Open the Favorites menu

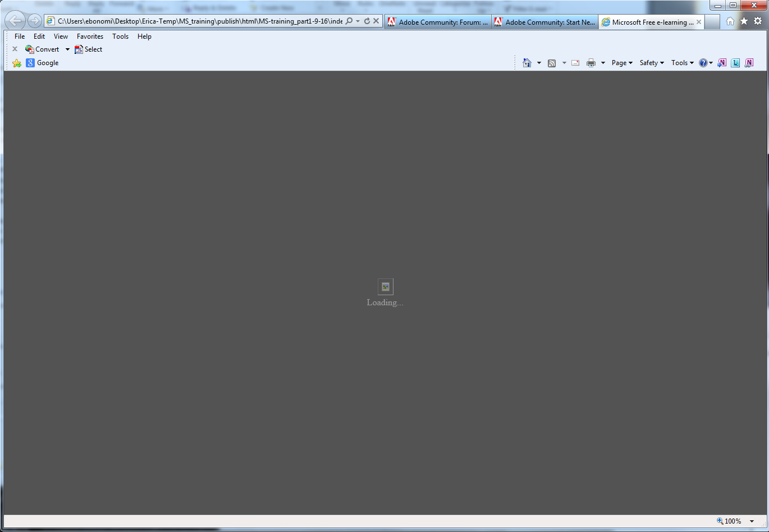tap(90, 36)
